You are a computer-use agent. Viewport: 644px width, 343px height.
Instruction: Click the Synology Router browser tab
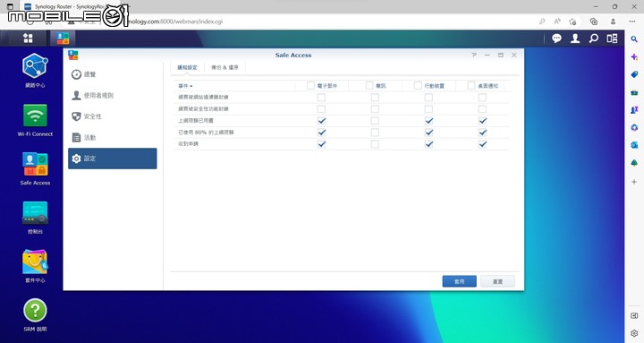[70, 6]
